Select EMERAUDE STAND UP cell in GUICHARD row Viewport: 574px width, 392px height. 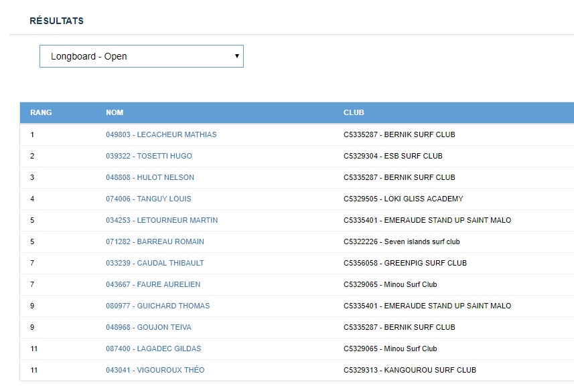[427, 306]
